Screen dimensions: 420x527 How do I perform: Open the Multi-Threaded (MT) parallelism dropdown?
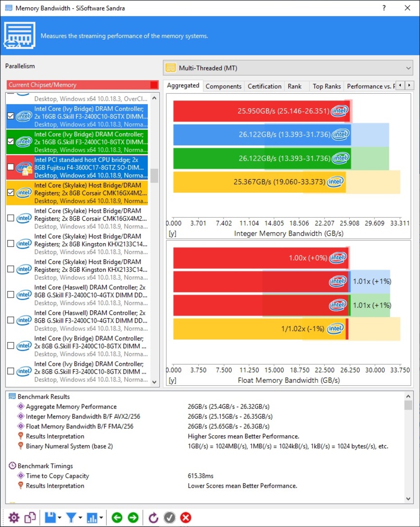point(288,68)
